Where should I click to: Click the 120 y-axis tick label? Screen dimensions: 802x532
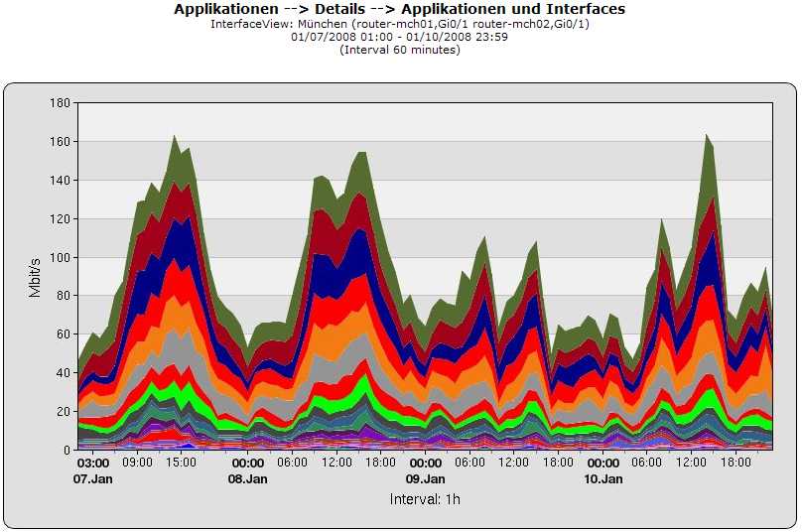pos(59,218)
